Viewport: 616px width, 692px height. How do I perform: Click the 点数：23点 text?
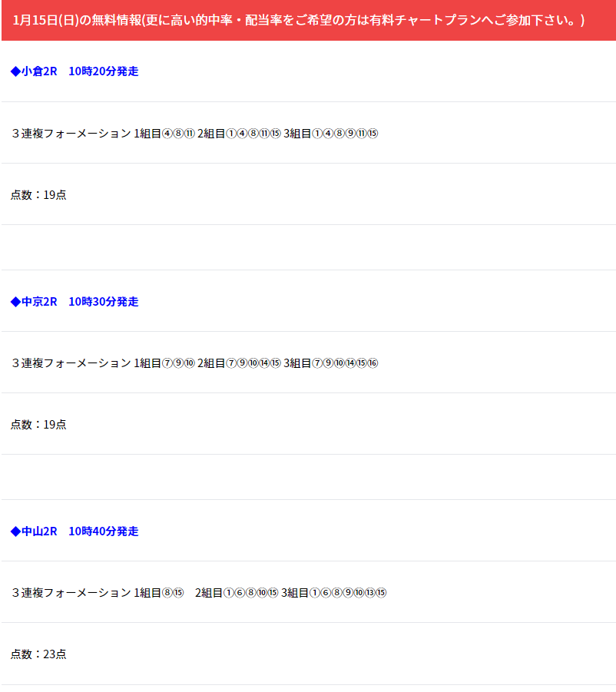click(38, 654)
